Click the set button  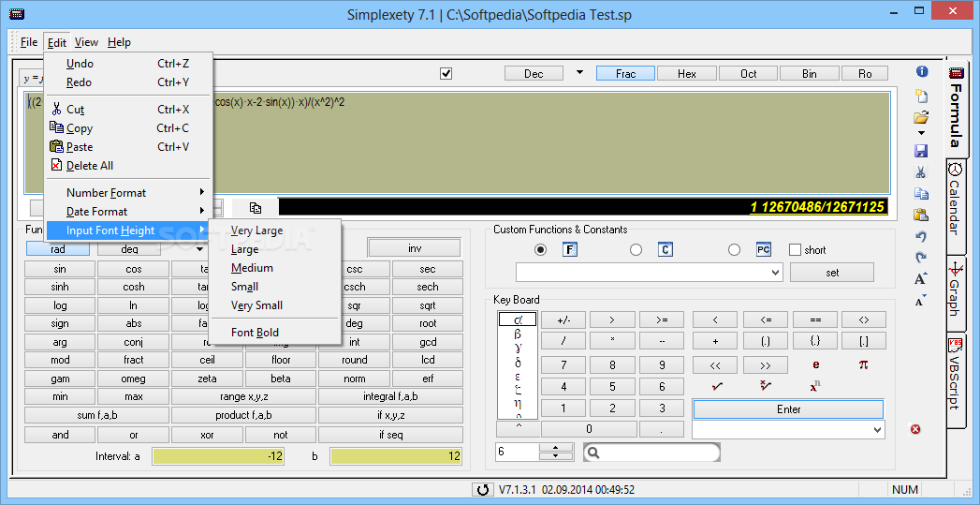point(832,273)
